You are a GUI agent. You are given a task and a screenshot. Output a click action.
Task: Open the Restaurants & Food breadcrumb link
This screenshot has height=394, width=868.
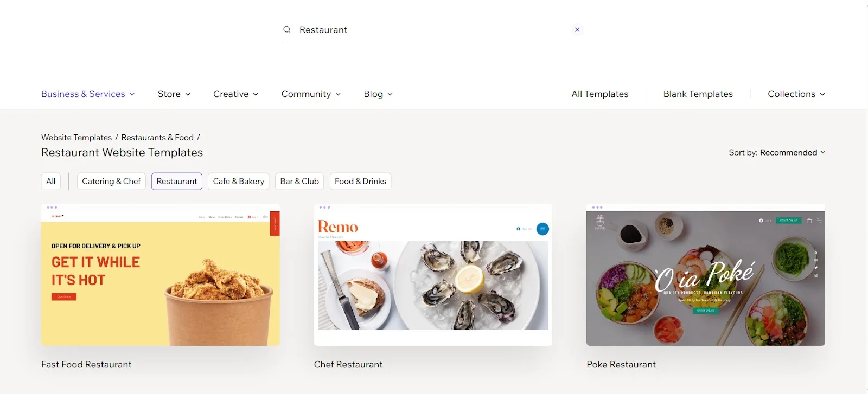pyautogui.click(x=158, y=137)
